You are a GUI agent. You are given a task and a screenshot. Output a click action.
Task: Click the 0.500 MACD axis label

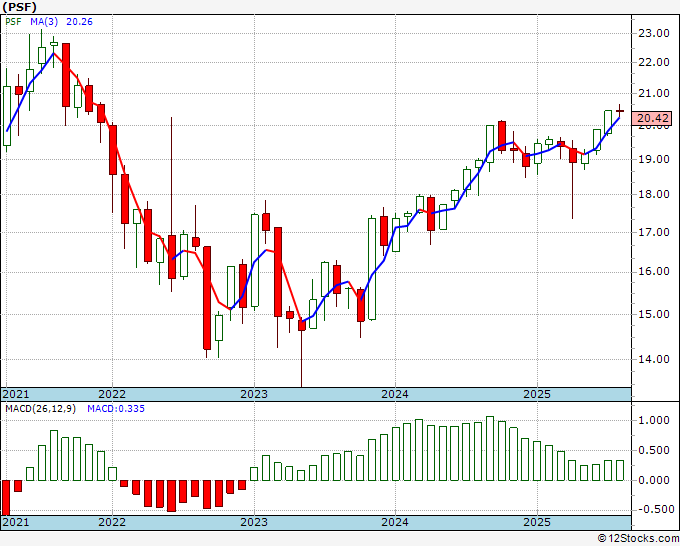click(x=654, y=451)
